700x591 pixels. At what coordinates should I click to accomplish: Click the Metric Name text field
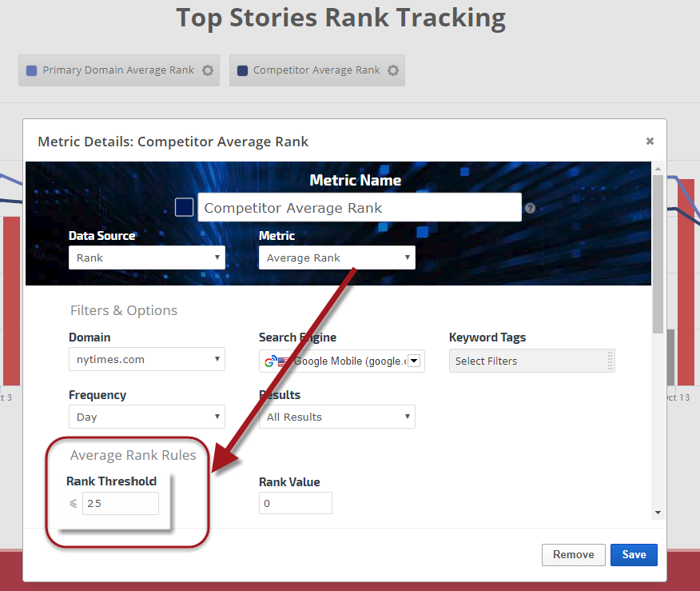[x=360, y=208]
